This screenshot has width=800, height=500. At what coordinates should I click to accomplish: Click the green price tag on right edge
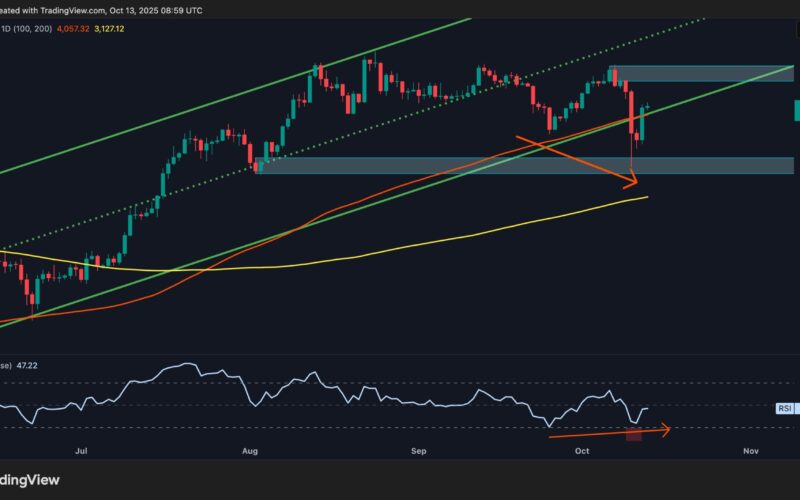pos(796,110)
